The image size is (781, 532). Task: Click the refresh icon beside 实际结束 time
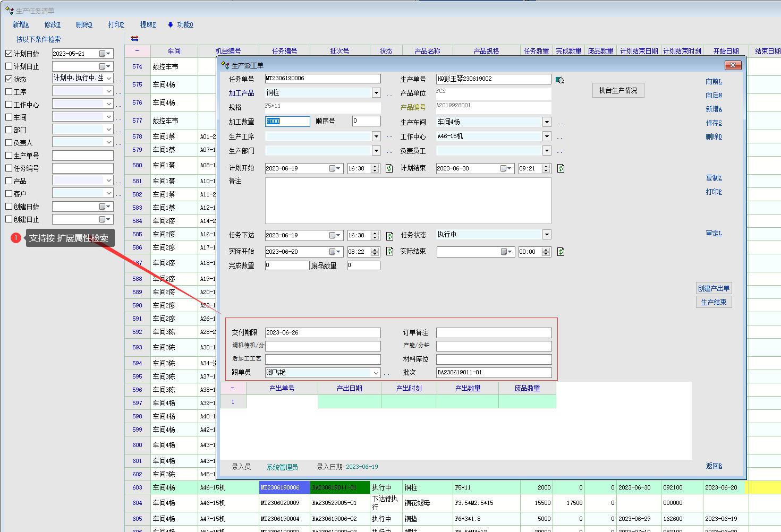pos(561,252)
